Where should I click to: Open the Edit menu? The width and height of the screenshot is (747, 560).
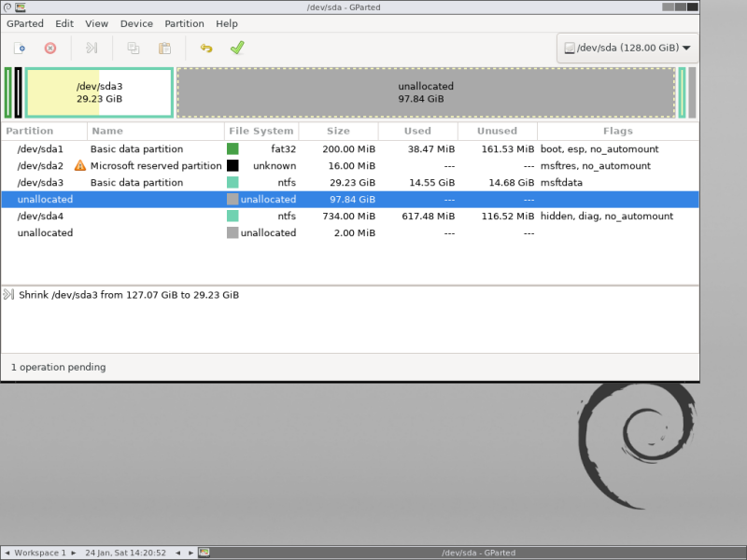click(64, 24)
